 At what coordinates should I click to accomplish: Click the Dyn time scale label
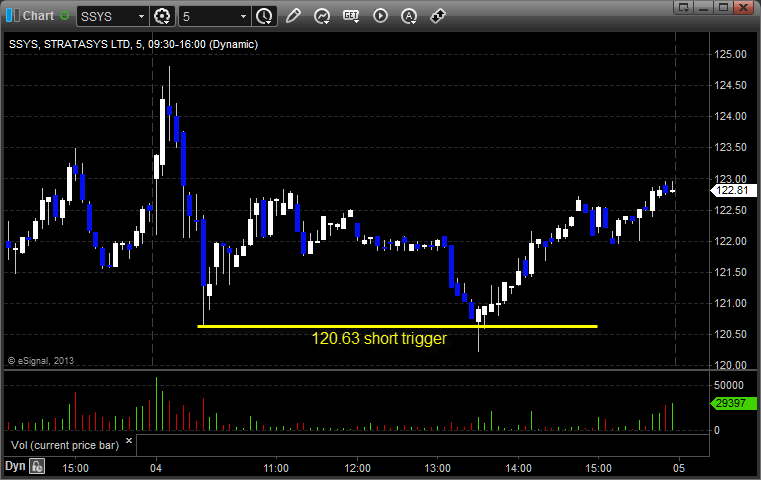pyautogui.click(x=15, y=466)
